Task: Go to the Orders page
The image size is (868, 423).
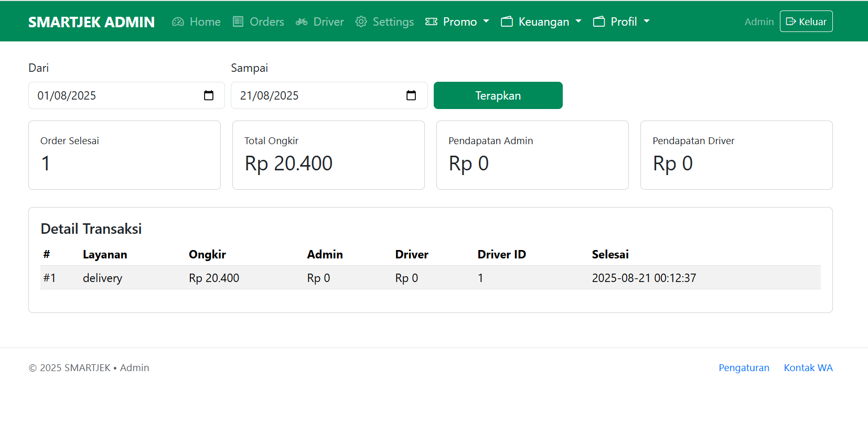Action: point(266,21)
